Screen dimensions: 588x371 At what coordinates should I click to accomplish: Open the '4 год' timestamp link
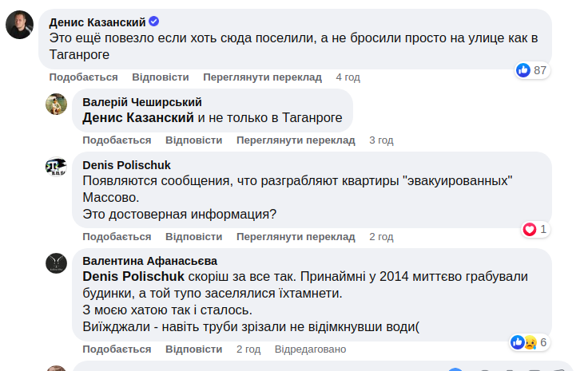pos(348,77)
